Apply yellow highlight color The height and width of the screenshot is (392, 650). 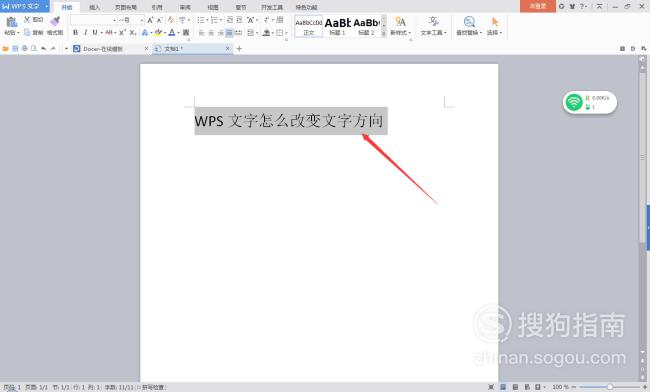click(158, 32)
